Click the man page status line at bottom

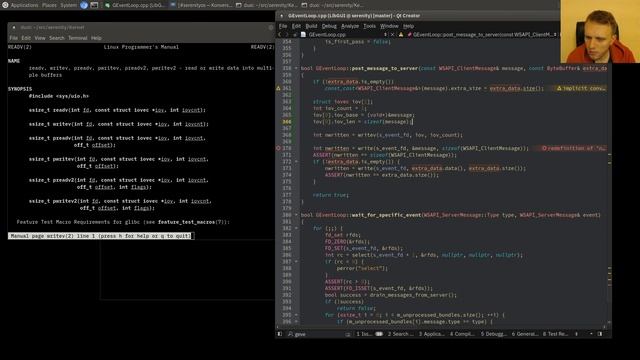pos(100,236)
